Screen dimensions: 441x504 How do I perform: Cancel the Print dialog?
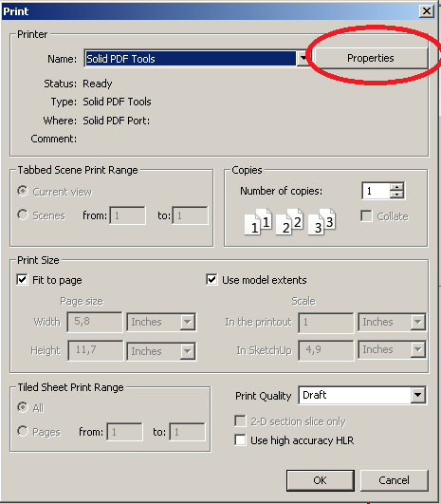point(394,480)
